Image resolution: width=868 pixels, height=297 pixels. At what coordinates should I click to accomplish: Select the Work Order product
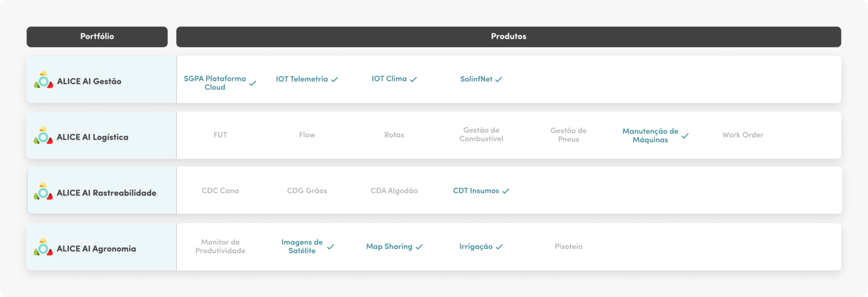click(x=743, y=135)
